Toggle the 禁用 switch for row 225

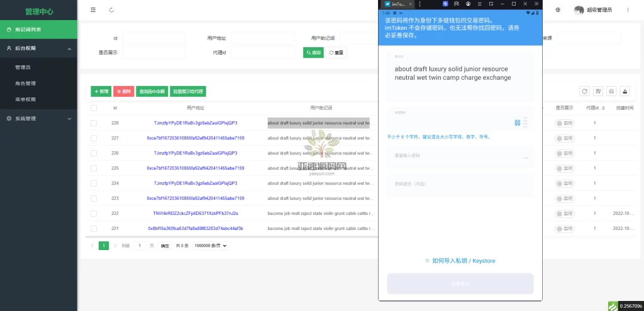[564, 168]
